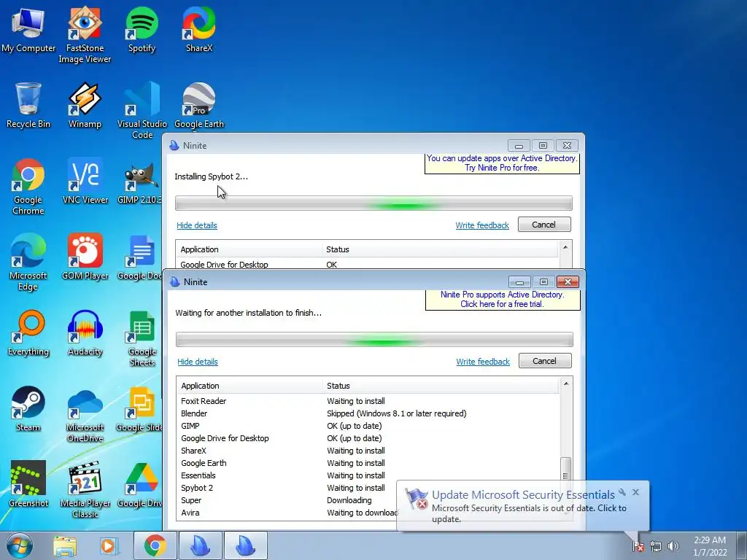The image size is (747, 560).
Task: Select the Microsoft Edge desktop shortcut
Action: tap(28, 262)
